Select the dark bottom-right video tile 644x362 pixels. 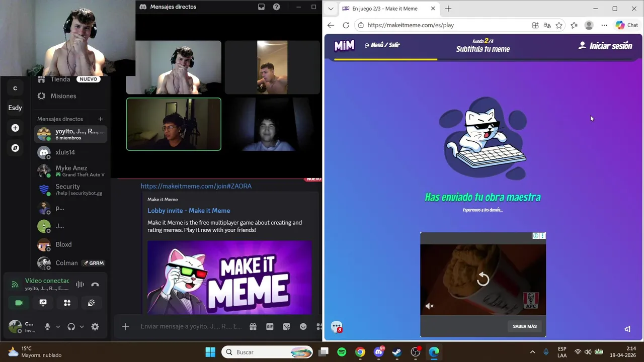pos(272,124)
